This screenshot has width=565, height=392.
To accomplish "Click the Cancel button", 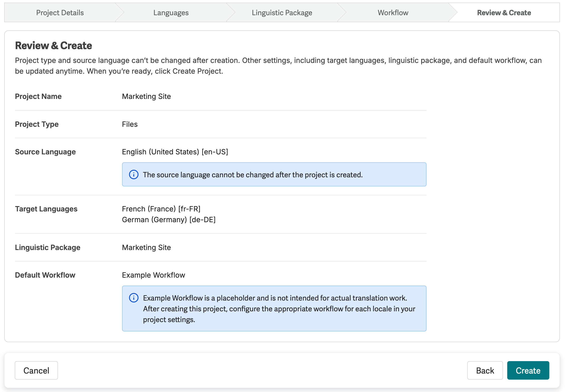I will [36, 370].
